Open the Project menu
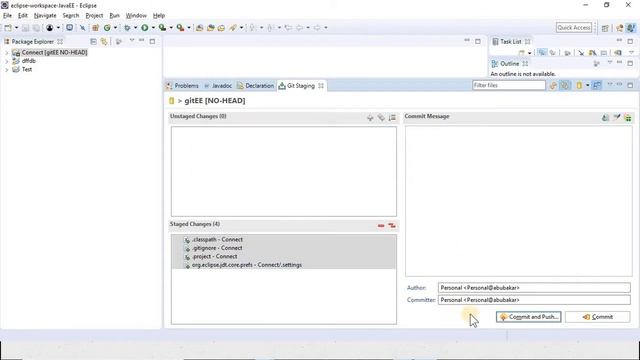This screenshot has height=360, width=640. (94, 16)
